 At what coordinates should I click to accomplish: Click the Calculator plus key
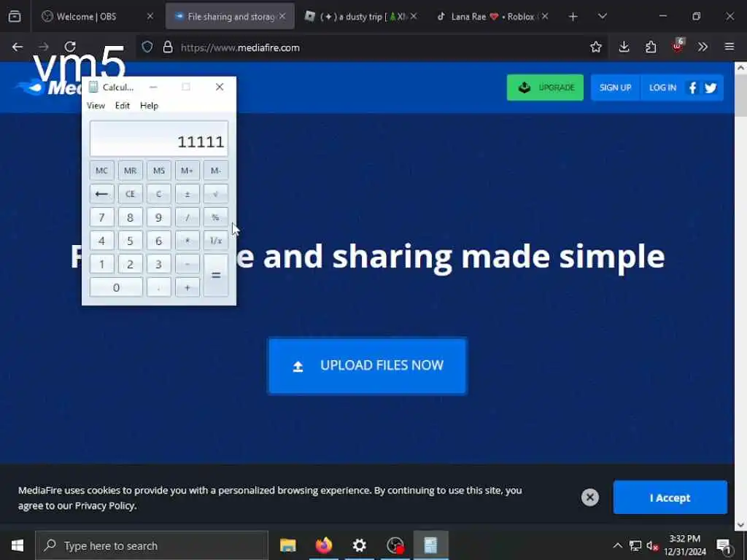click(187, 287)
